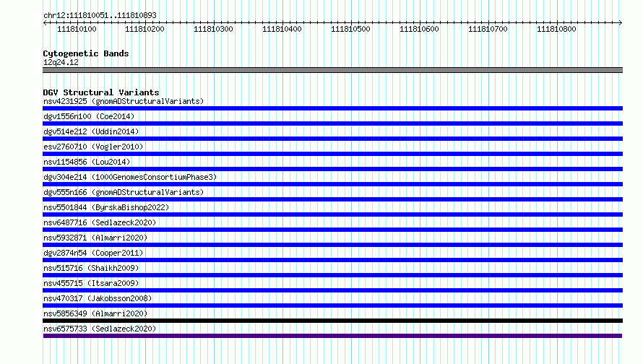Click nsv470317 (Jakobsson2008) label
The width and height of the screenshot is (643, 364).
point(98,298)
